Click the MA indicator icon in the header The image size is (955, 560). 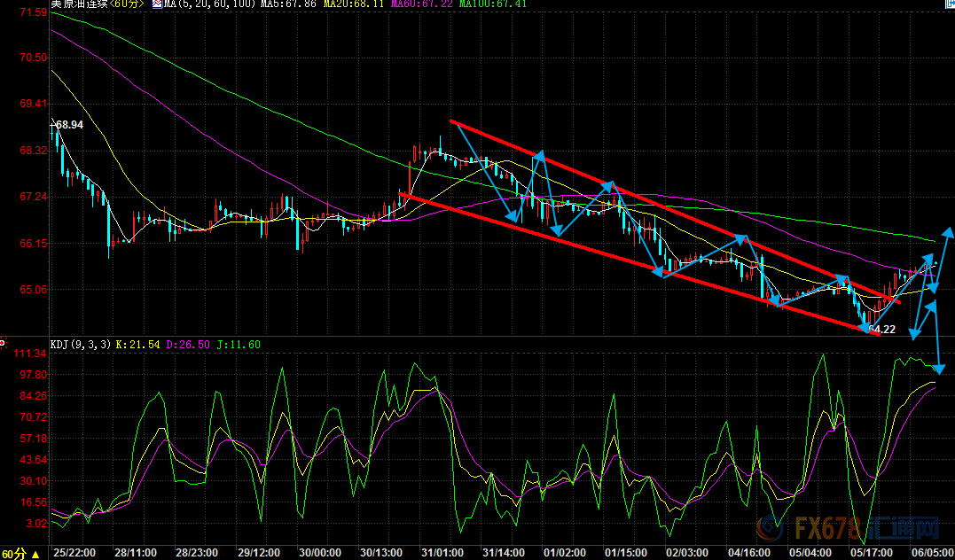point(156,4)
